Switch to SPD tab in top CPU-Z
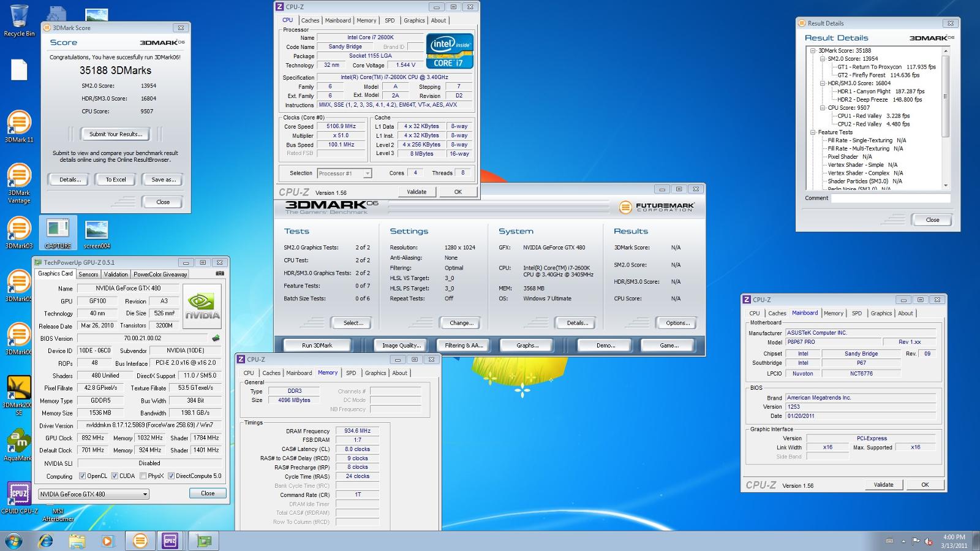The height and width of the screenshot is (551, 980). click(390, 20)
